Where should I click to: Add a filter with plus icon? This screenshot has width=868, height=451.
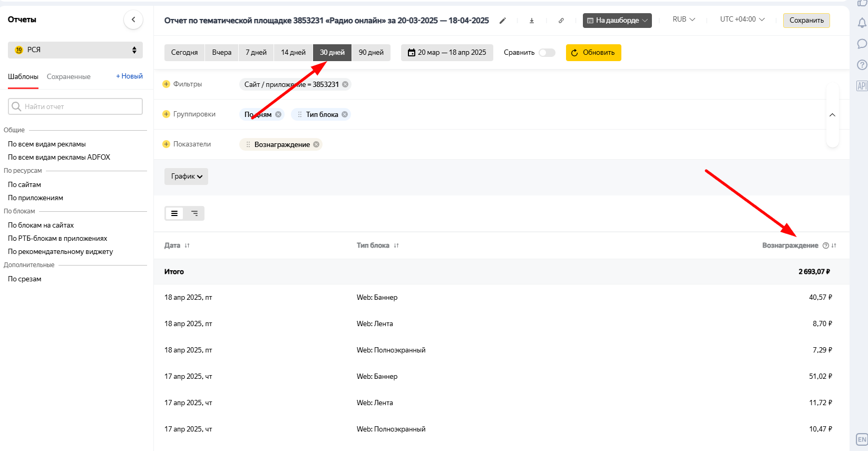click(x=167, y=84)
